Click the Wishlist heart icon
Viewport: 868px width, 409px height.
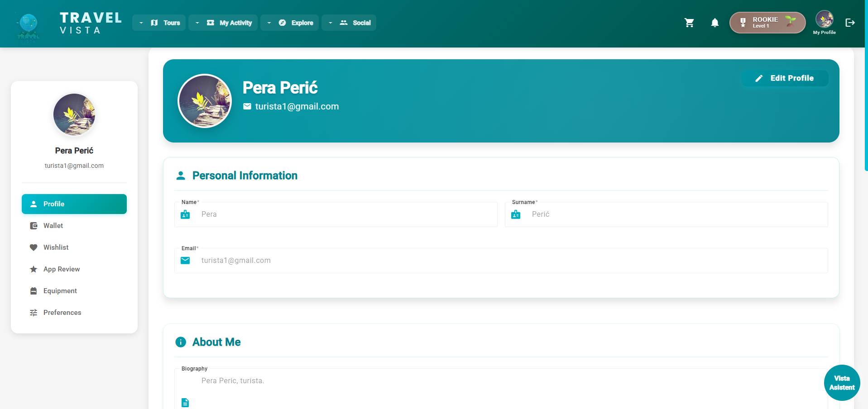pos(34,247)
